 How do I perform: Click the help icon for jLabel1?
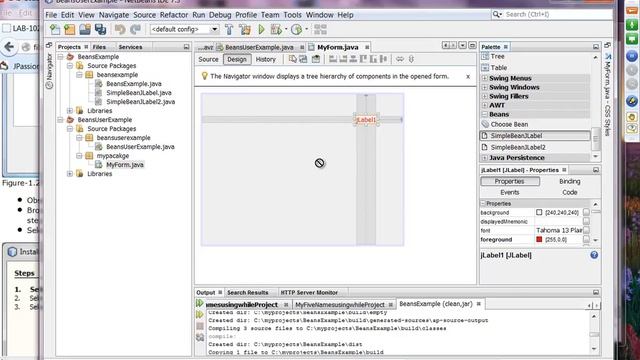(x=594, y=255)
